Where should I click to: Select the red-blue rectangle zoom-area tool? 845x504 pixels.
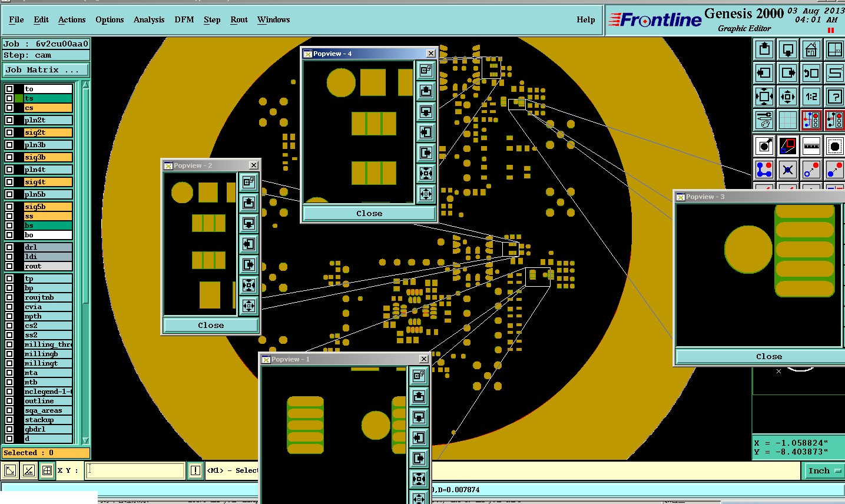[x=788, y=145]
